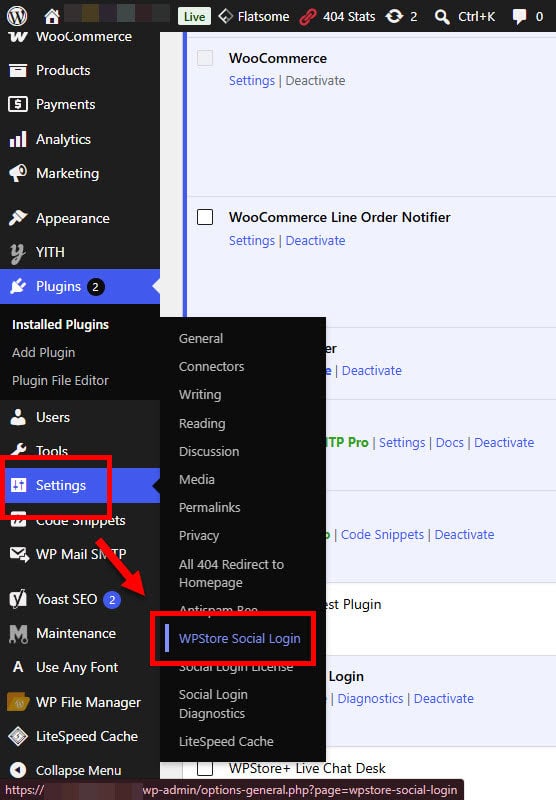
Task: Open the Appearance brush icon
Action: pyautogui.click(x=18, y=218)
